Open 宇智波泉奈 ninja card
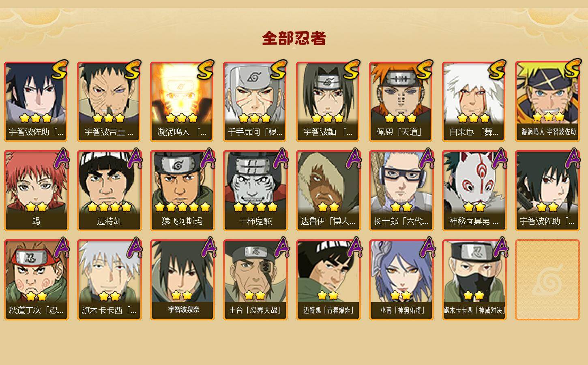Viewport: 588px width, 365px height. (182, 280)
